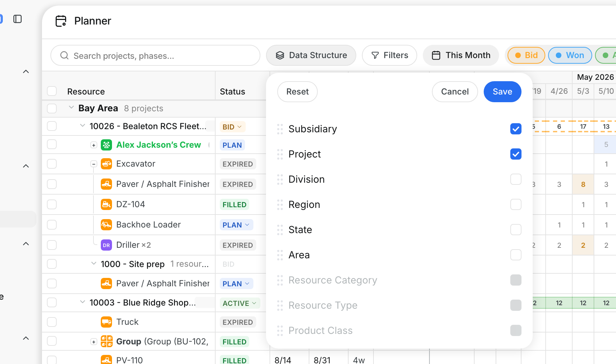Toggle the sidebar panel icon
This screenshot has height=364, width=616.
(17, 19)
